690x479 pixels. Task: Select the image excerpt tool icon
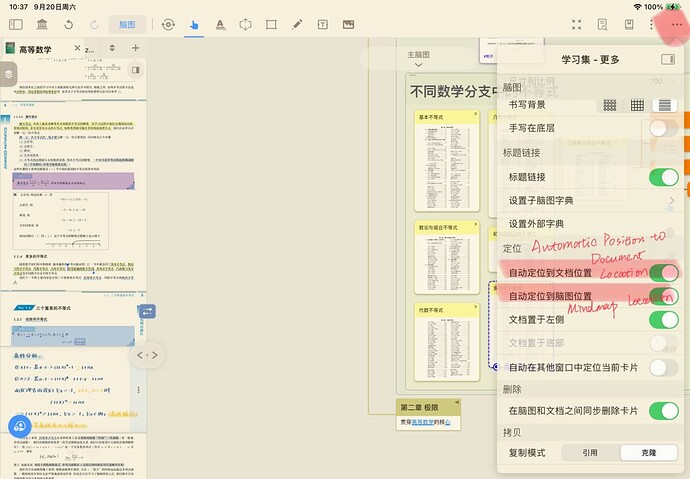pos(349,25)
